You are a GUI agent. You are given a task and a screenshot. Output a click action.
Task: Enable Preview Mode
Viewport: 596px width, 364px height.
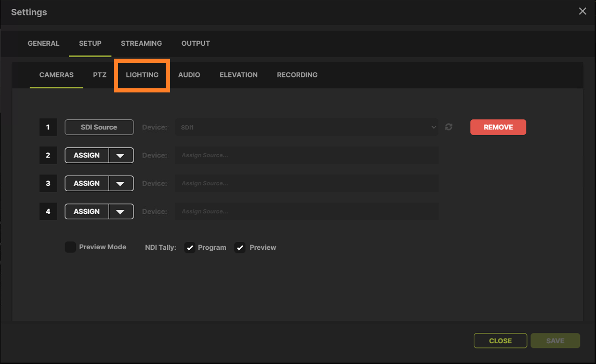pyautogui.click(x=70, y=247)
